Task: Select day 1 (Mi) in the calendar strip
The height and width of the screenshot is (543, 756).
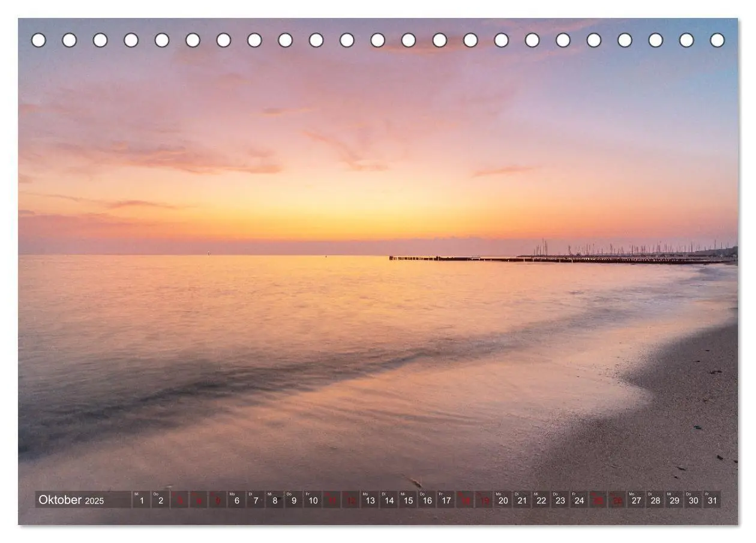Action: [x=142, y=500]
